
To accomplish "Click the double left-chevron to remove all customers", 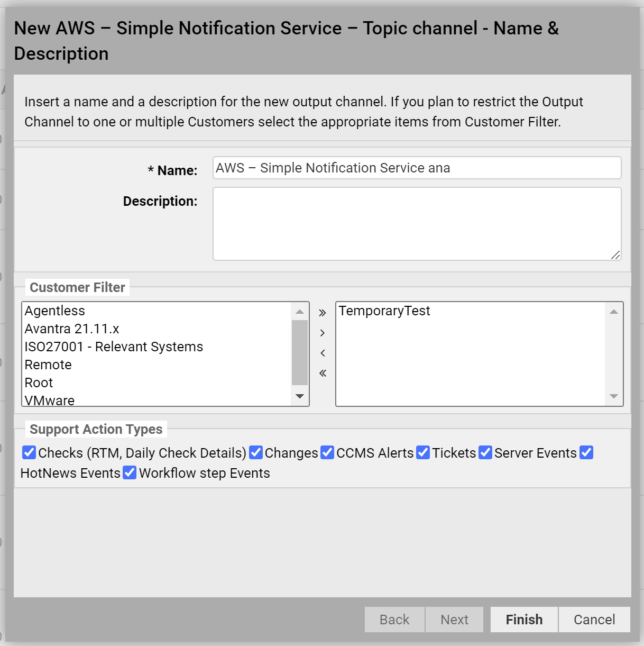I will pos(323,373).
